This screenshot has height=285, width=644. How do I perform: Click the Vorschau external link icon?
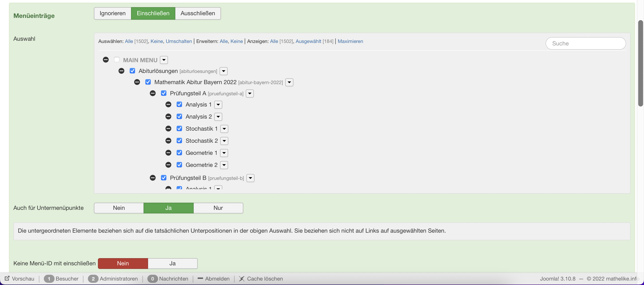click(7, 279)
